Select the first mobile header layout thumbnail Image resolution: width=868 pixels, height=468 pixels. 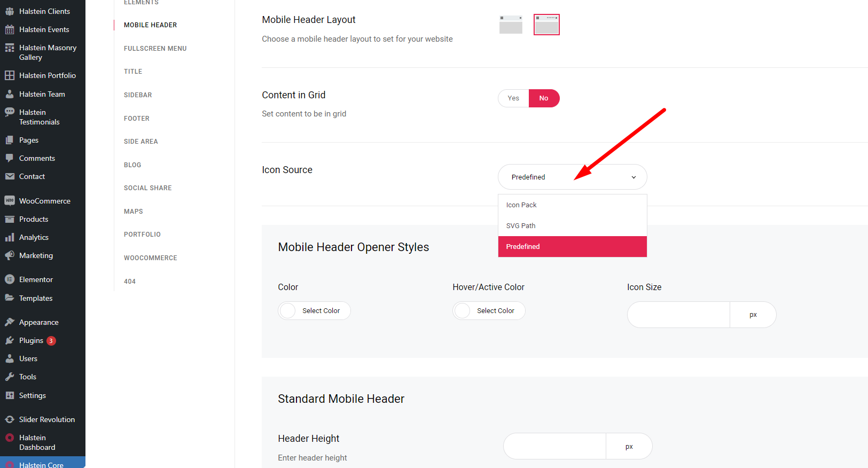(511, 25)
